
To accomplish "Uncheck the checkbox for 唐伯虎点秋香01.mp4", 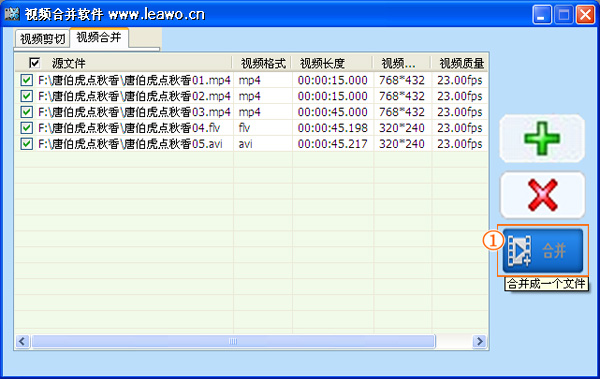I will click(26, 80).
